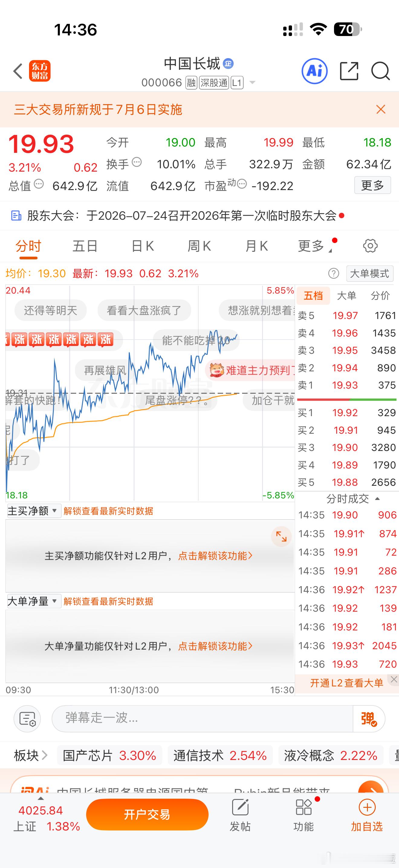Switch to the 五日 tab

(x=85, y=246)
